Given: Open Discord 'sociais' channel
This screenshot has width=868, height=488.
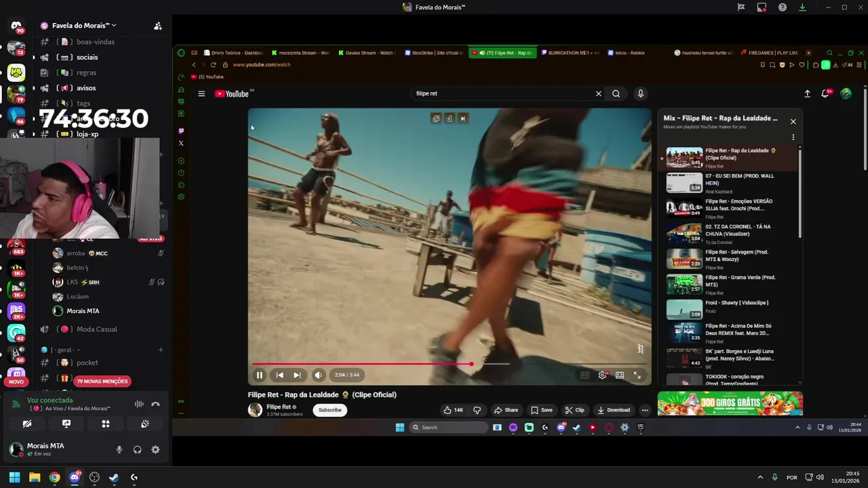Looking at the screenshot, I should (87, 58).
